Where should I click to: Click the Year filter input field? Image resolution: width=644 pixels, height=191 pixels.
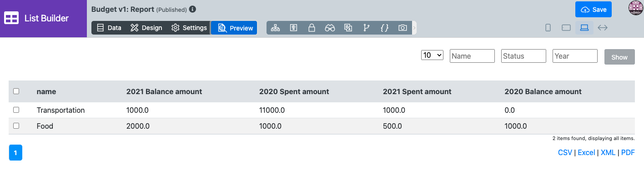575,56
